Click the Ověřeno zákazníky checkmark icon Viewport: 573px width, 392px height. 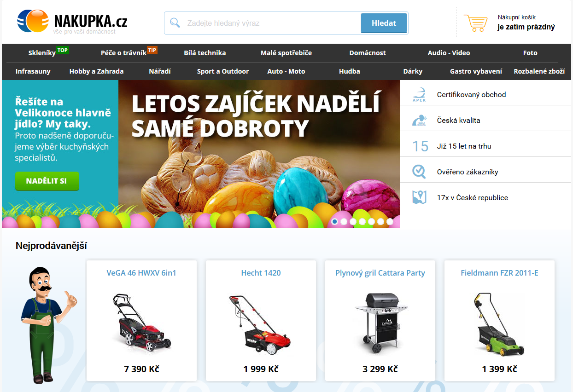[x=419, y=172]
